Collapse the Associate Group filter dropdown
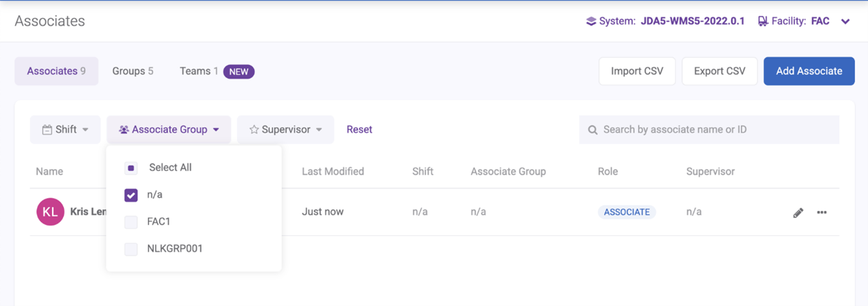 169,130
